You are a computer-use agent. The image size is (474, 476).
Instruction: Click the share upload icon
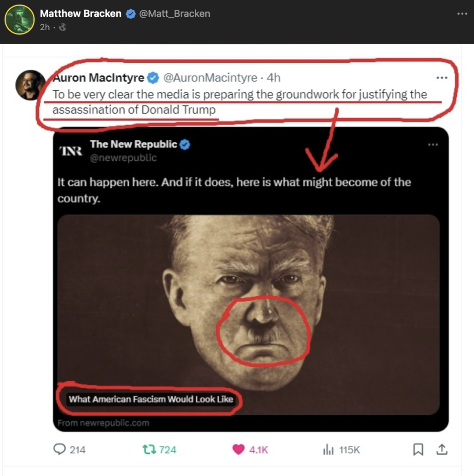point(441,450)
